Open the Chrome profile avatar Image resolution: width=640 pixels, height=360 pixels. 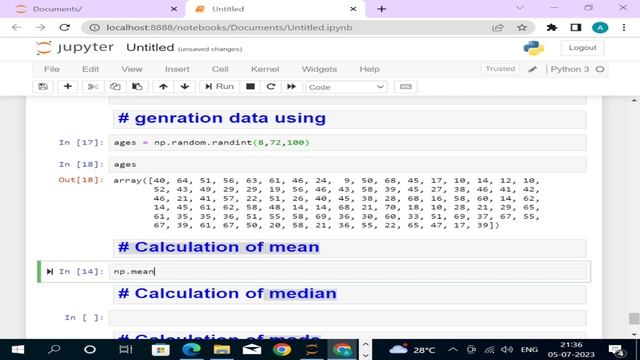click(x=600, y=27)
